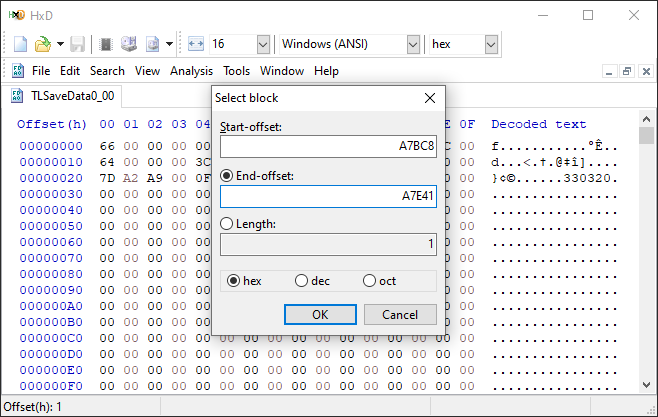This screenshot has height=417, width=658.
Task: Open the hex offset base dropdown
Action: (491, 44)
